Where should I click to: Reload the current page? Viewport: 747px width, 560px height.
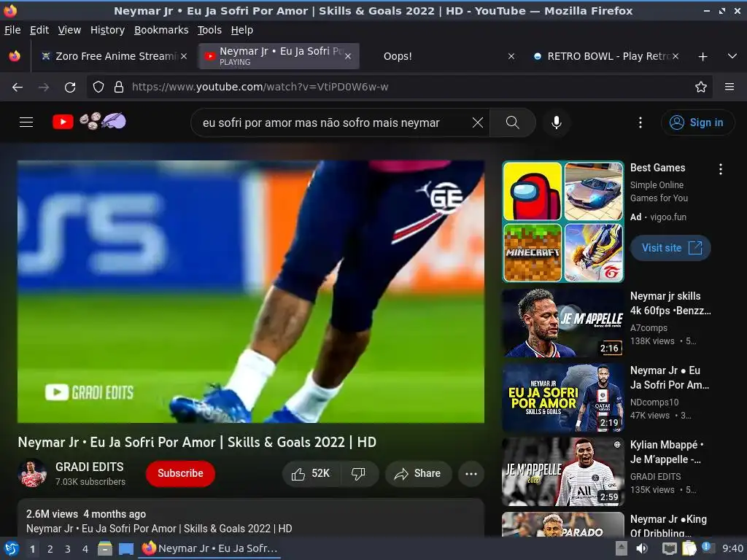[x=70, y=87]
